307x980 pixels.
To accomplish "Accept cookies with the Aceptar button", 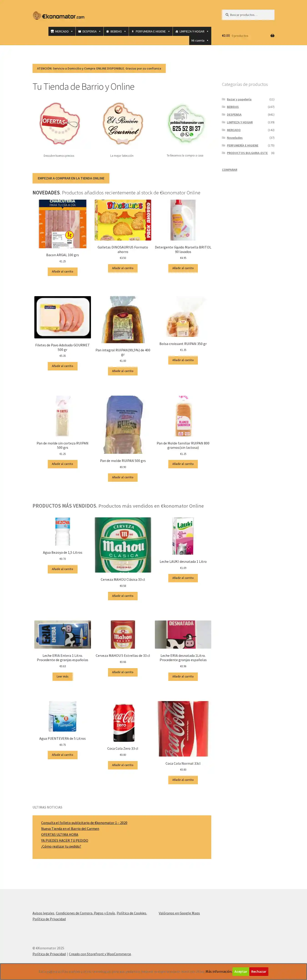I will (x=241, y=971).
